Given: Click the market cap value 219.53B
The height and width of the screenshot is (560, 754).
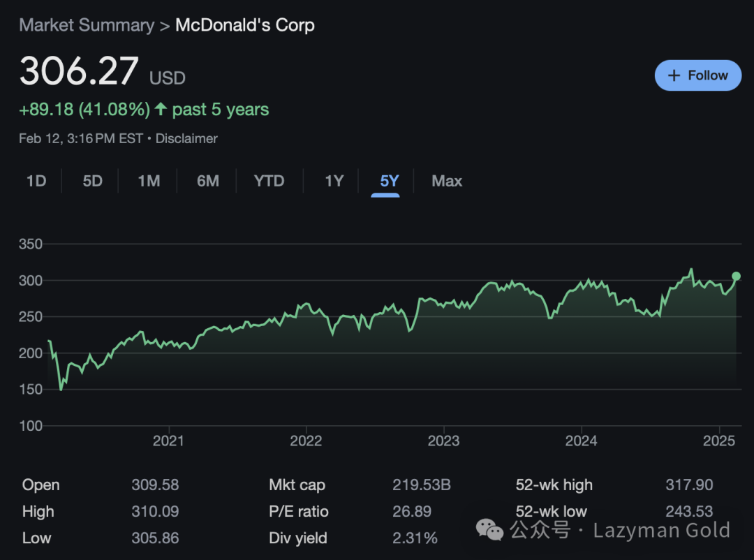Looking at the screenshot, I should 421,485.
